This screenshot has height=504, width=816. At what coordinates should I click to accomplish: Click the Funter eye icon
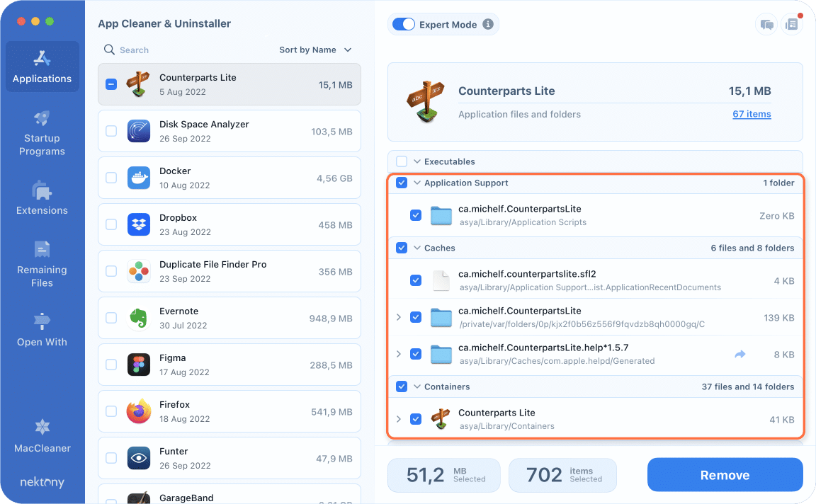(139, 458)
